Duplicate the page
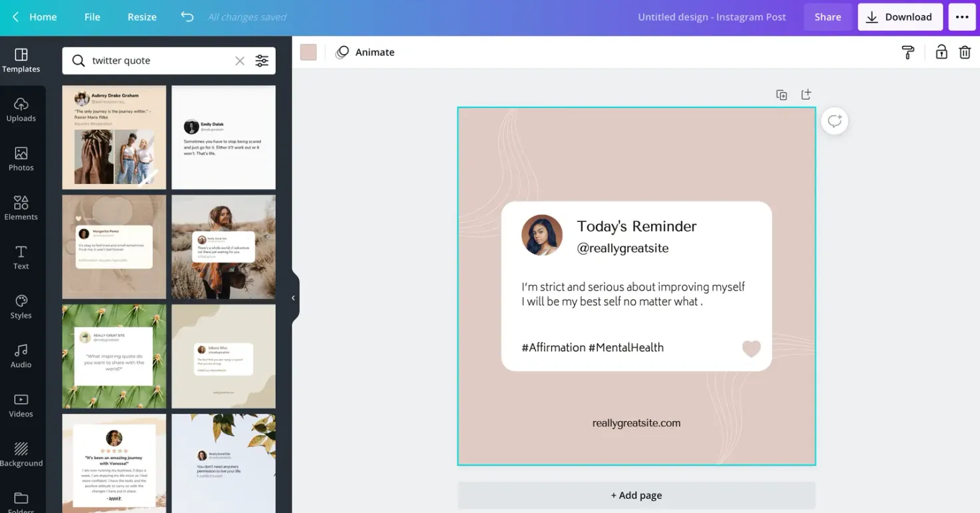 (x=782, y=95)
